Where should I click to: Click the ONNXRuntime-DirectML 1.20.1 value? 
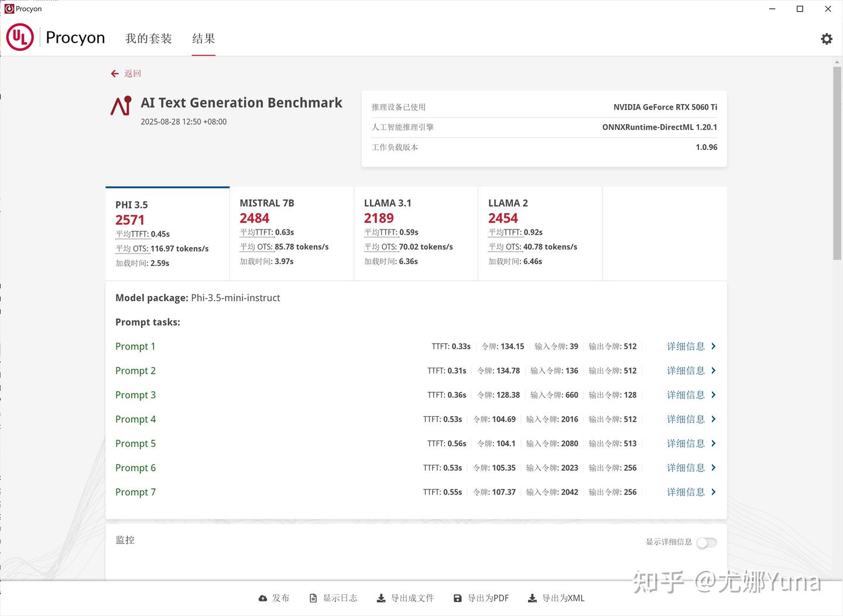tap(660, 127)
